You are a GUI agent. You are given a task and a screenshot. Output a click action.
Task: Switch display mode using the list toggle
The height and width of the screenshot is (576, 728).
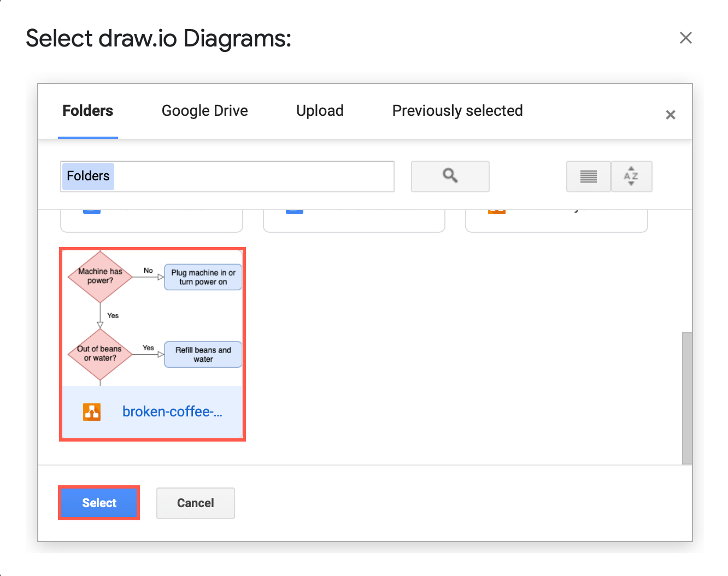[x=588, y=176]
